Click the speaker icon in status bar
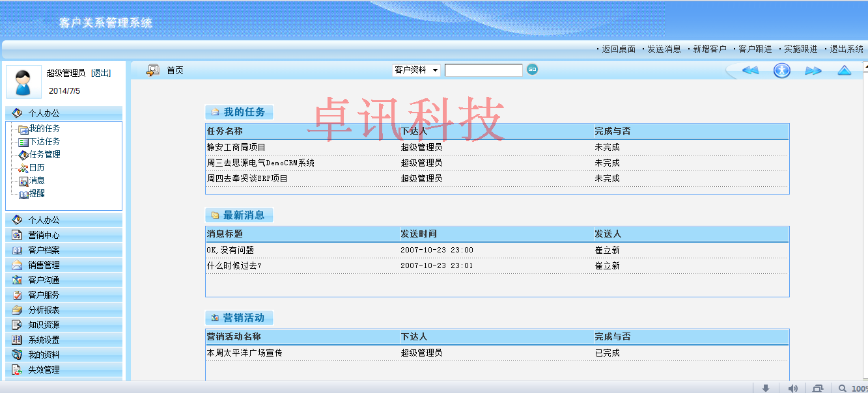This screenshot has height=393, width=868. (792, 388)
